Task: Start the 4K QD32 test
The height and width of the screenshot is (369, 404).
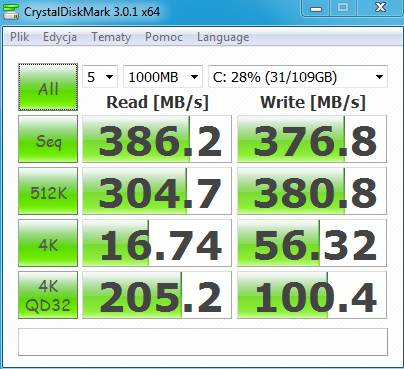Action: (x=48, y=295)
